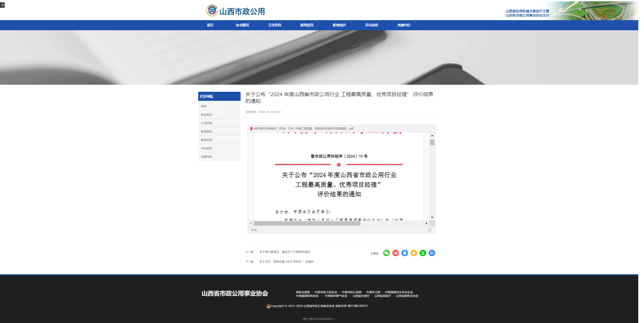Click the 1/12 page indicator
The image size is (644, 323).
[254, 230]
